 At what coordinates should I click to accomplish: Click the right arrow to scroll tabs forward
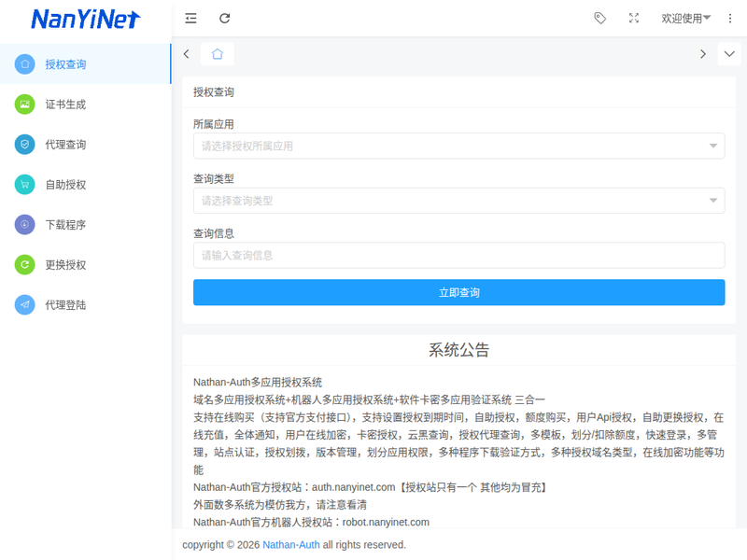click(x=703, y=54)
